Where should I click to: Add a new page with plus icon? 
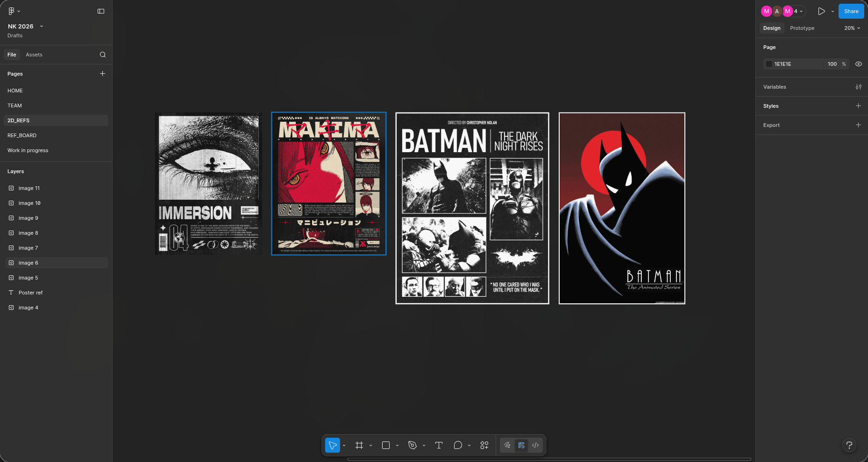click(102, 74)
